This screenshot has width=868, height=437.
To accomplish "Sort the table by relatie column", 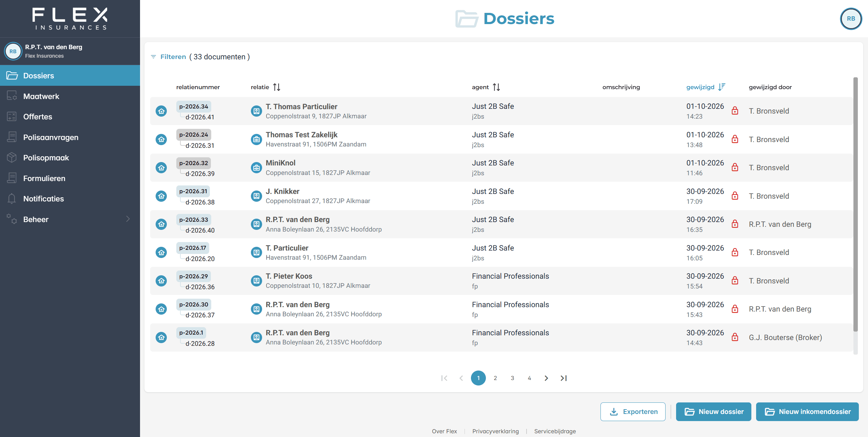I will 277,87.
